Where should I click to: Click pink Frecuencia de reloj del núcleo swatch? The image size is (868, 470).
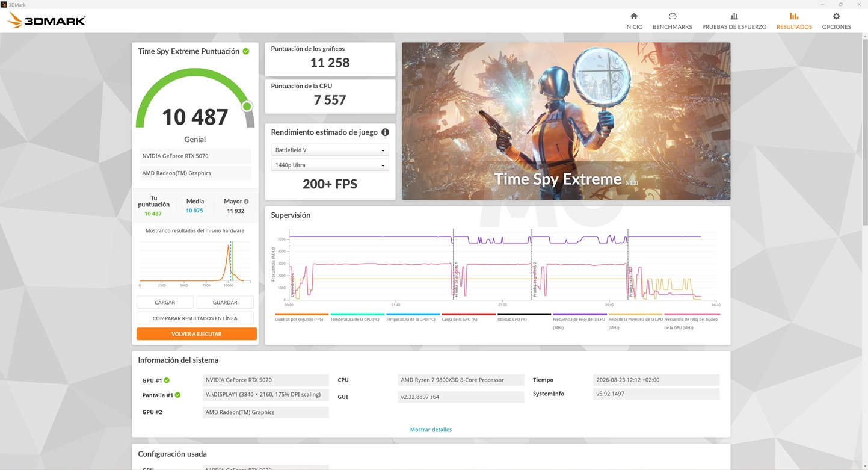pos(692,314)
